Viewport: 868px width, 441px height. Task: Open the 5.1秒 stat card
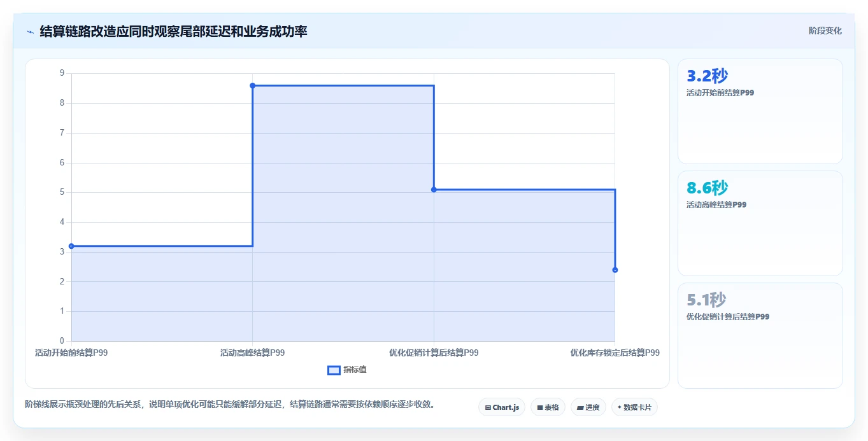tap(760, 335)
